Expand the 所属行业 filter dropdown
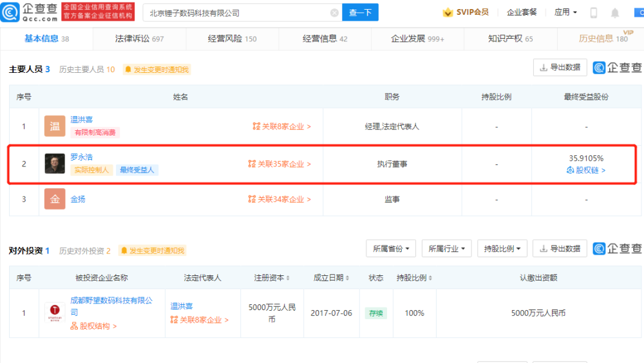This screenshot has width=644, height=363. (446, 248)
